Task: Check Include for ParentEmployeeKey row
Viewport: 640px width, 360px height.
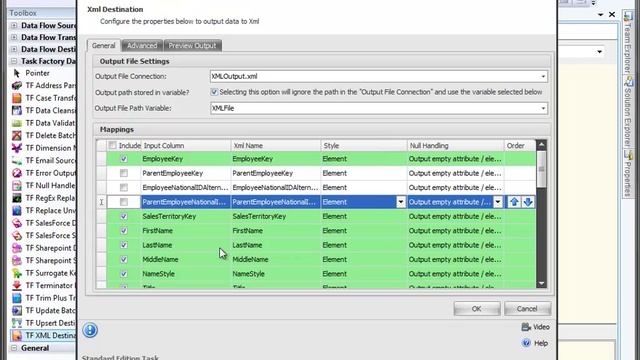Action: [124, 173]
